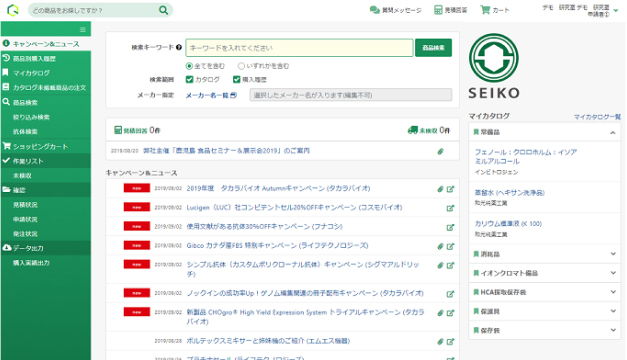Open external link icon on フナコシ 抗体30%OFF row

(x=450, y=227)
